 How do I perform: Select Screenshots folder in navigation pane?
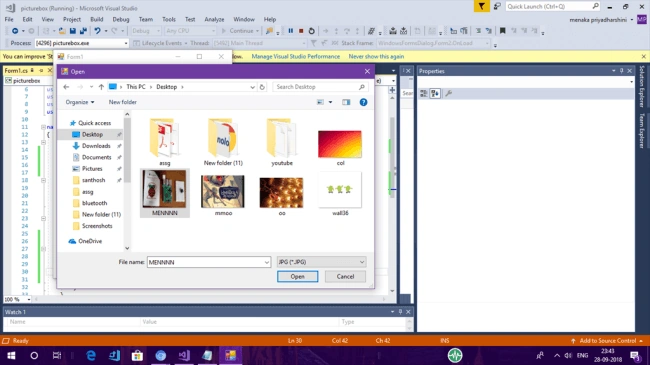(x=97, y=226)
